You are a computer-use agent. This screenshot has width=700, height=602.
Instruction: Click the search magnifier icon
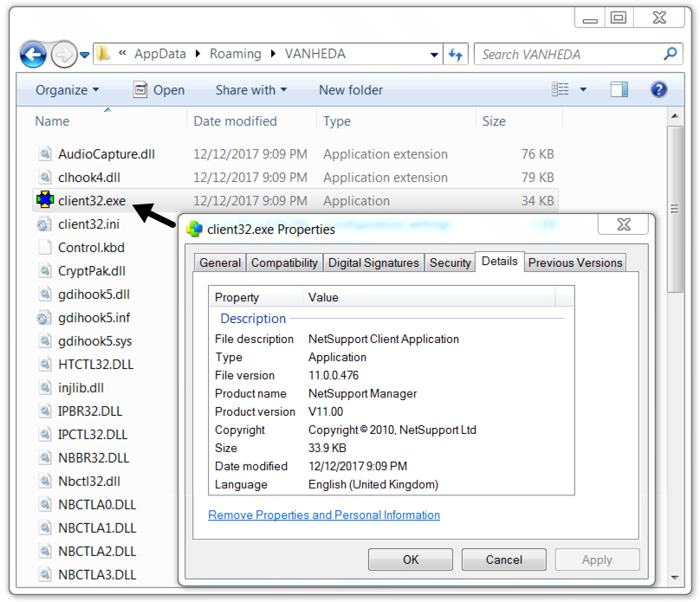pyautogui.click(x=670, y=54)
